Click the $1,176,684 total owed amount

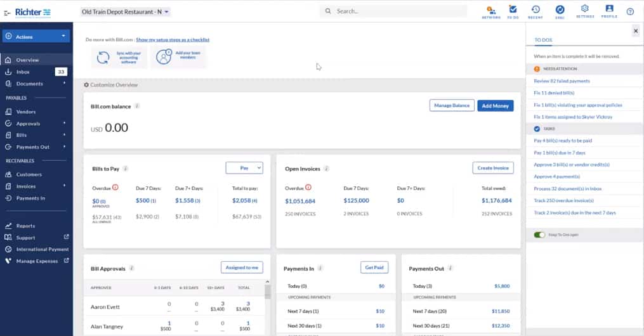(x=497, y=200)
